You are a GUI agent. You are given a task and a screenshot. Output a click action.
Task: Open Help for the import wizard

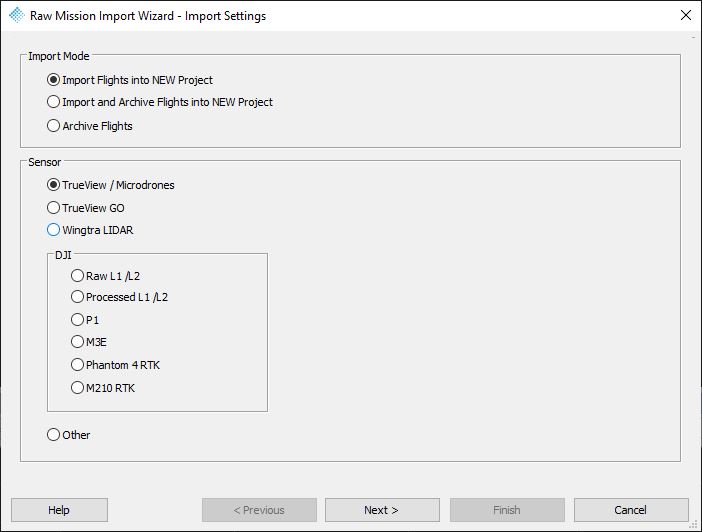pyautogui.click(x=59, y=510)
